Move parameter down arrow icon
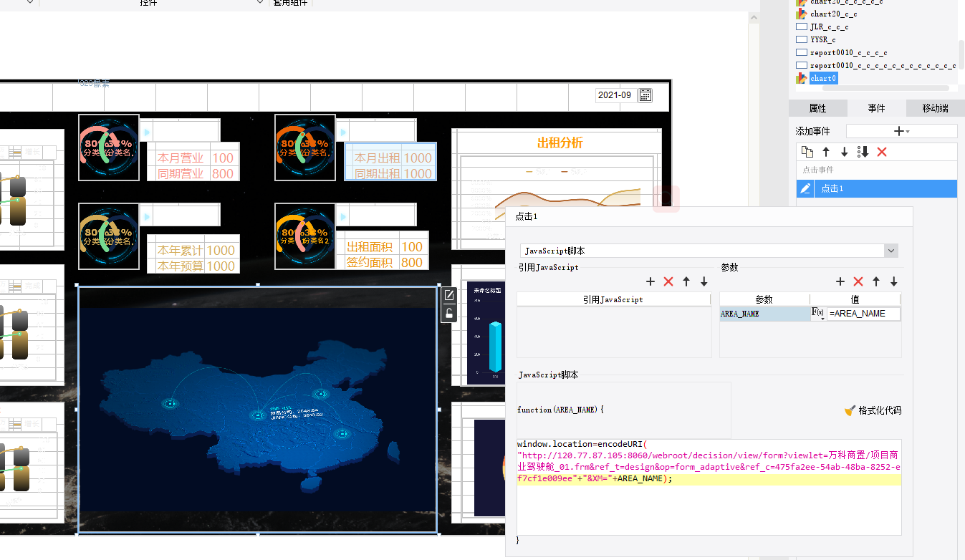This screenshot has width=965, height=560. (x=894, y=282)
